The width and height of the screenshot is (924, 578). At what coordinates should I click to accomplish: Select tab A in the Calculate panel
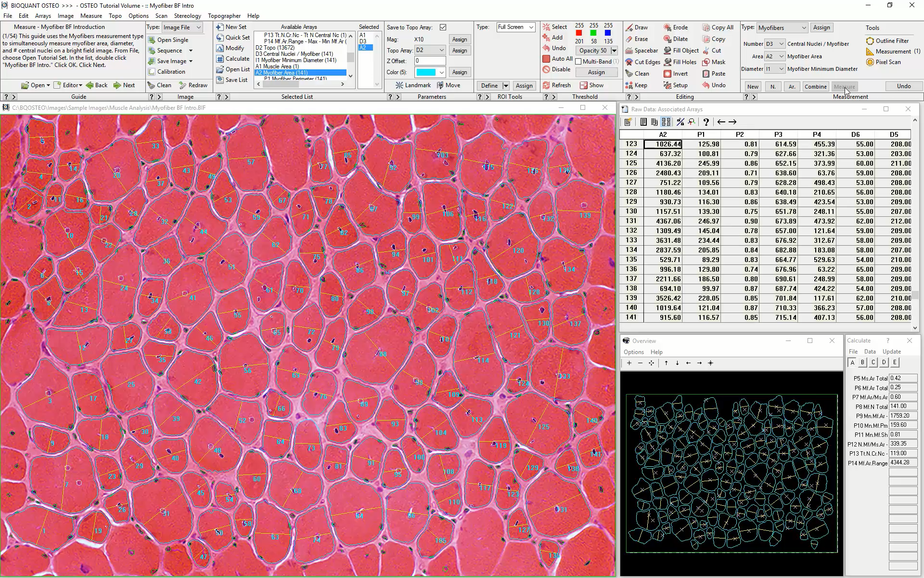coord(852,363)
